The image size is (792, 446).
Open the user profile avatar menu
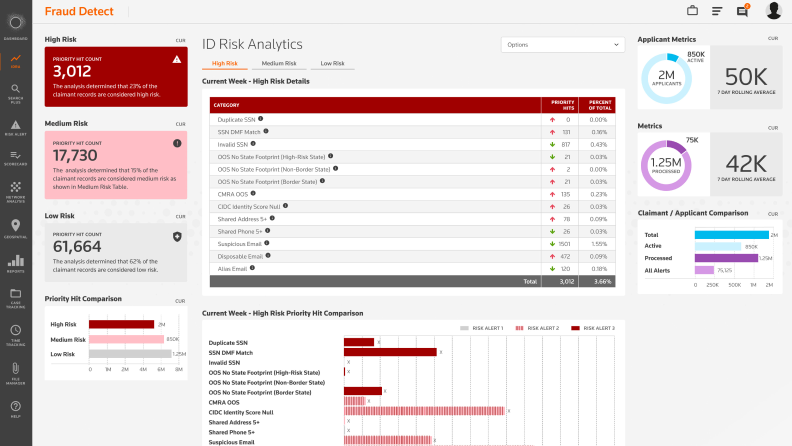tap(773, 11)
